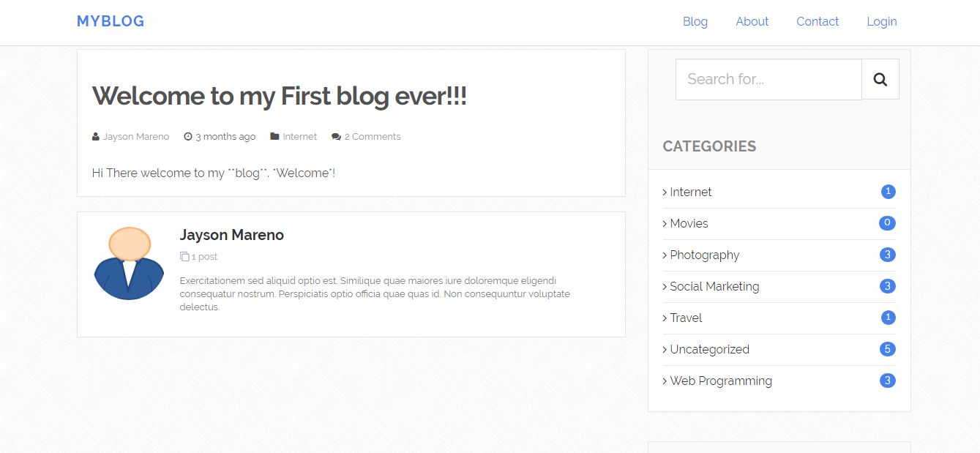Open the Contact page link
The image size is (980, 453).
point(817,22)
